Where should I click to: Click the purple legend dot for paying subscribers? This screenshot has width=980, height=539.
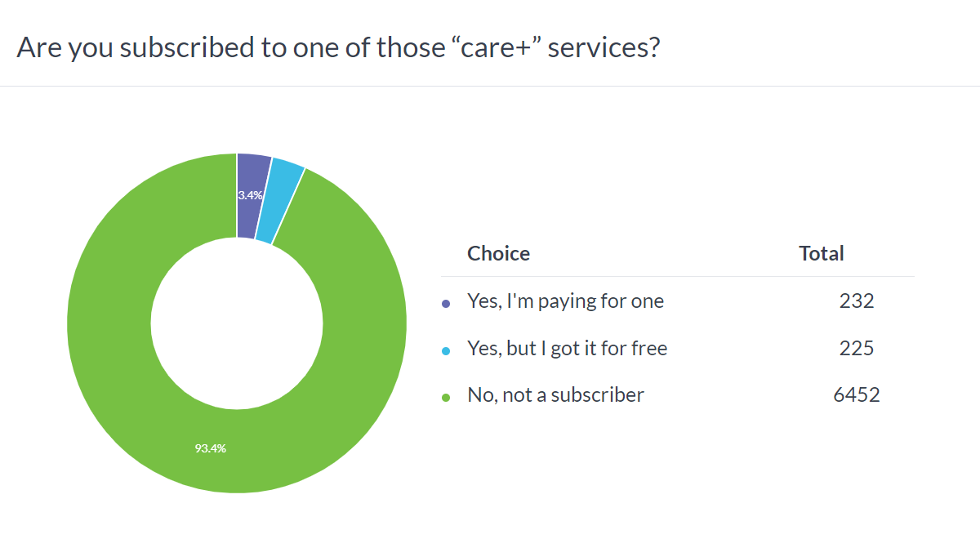pos(446,303)
